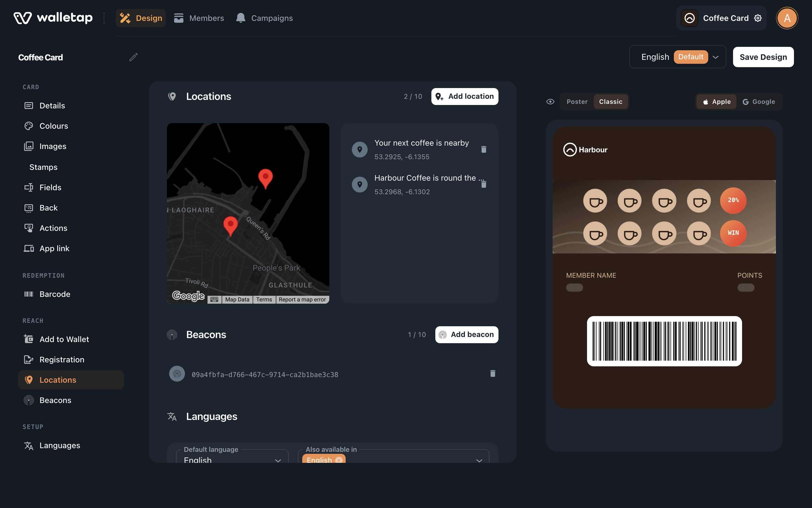Click the Coffee Card project selector
The height and width of the screenshot is (508, 812).
(721, 18)
